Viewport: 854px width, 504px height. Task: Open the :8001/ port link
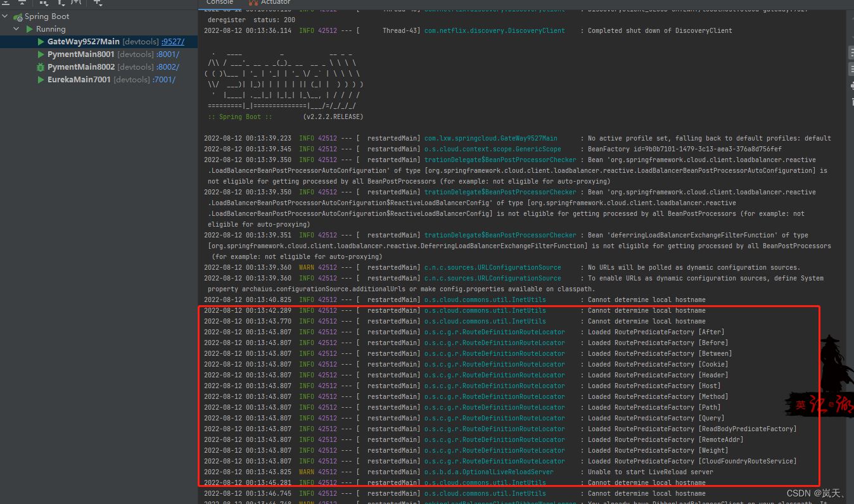pos(167,54)
